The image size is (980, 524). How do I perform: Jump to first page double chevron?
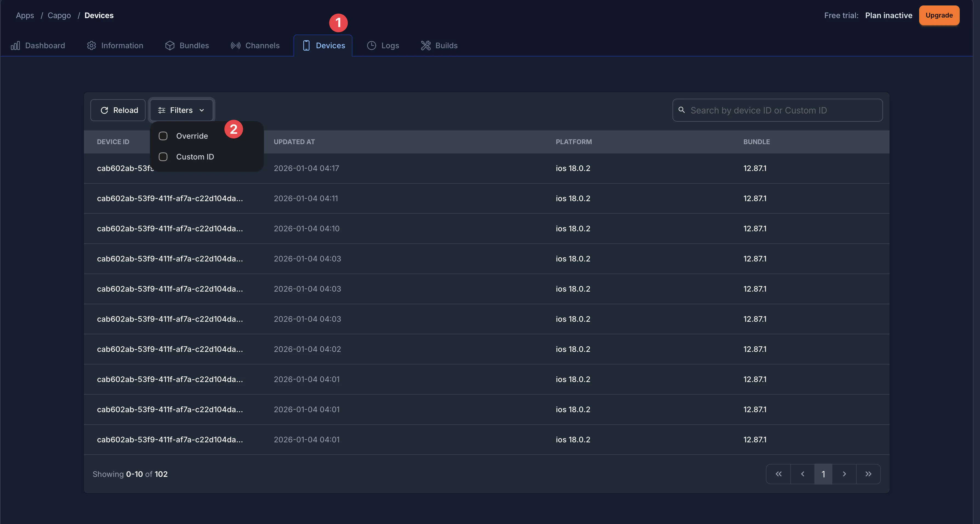coord(778,474)
